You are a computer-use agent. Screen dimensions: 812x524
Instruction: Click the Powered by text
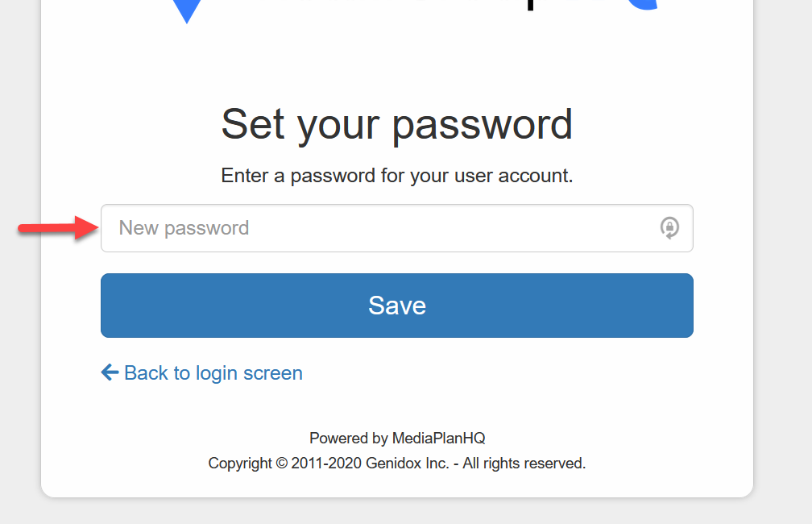pos(349,439)
